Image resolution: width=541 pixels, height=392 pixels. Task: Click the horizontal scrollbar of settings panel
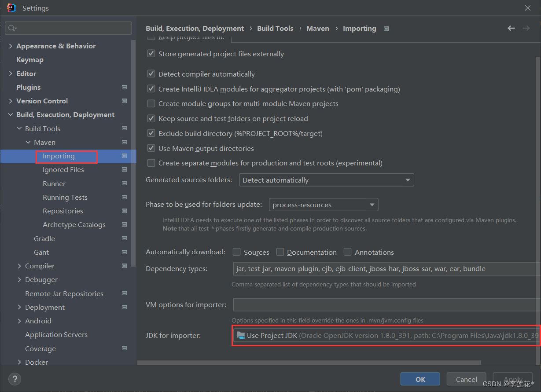pyautogui.click(x=309, y=363)
